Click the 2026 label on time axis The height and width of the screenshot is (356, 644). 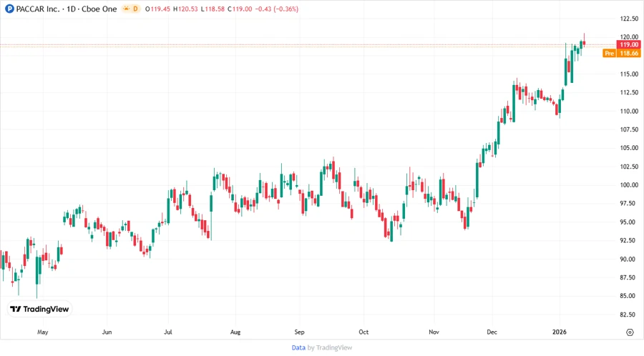point(560,332)
